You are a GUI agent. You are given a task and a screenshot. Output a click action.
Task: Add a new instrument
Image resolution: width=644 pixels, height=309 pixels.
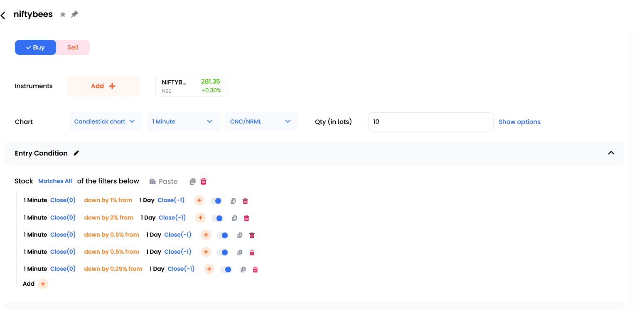click(x=103, y=86)
